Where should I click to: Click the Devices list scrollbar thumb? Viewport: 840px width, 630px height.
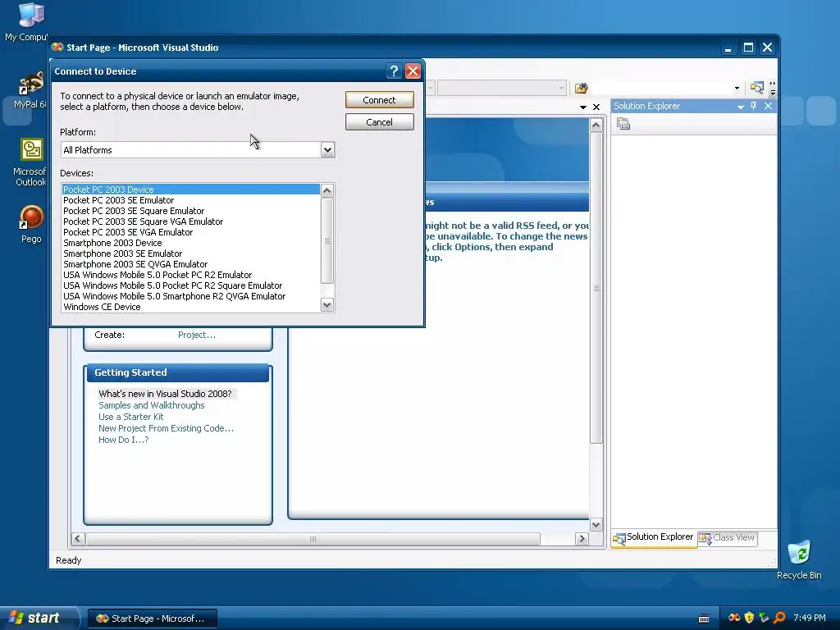[x=326, y=240]
